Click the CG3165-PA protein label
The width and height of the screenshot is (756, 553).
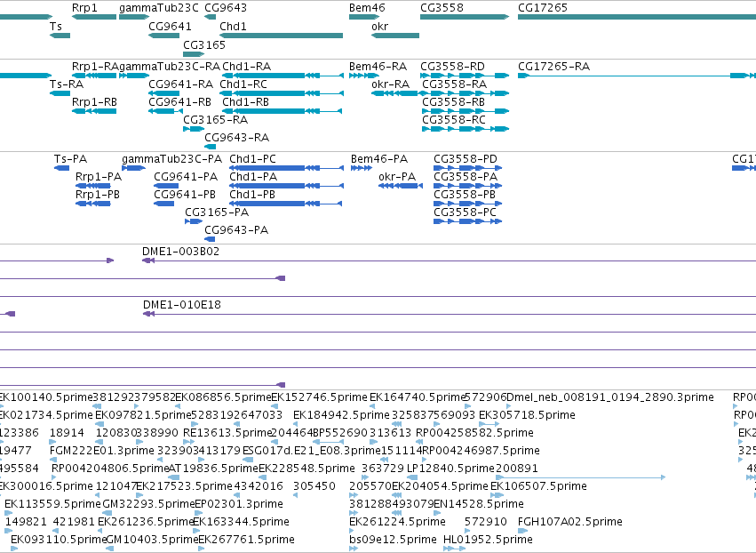217,212
